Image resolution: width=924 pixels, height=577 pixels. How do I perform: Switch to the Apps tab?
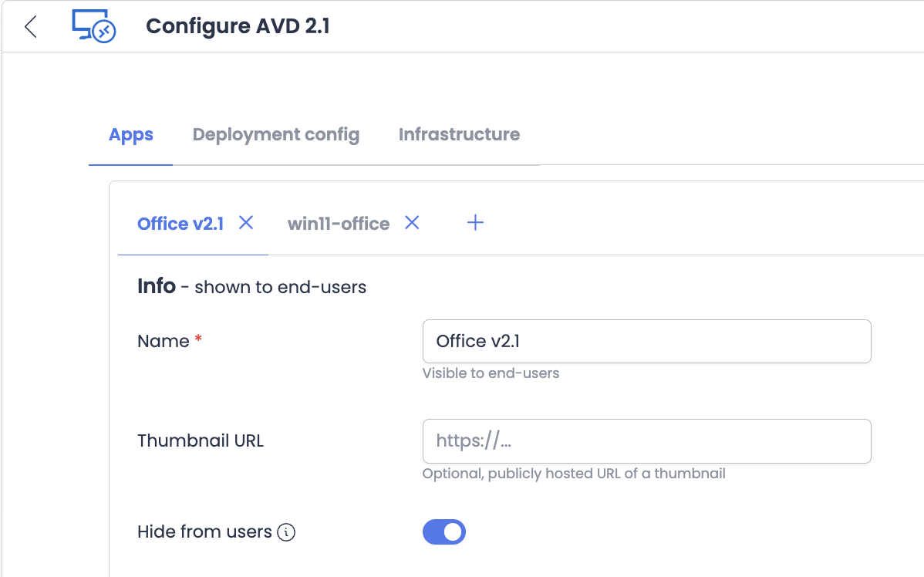131,135
